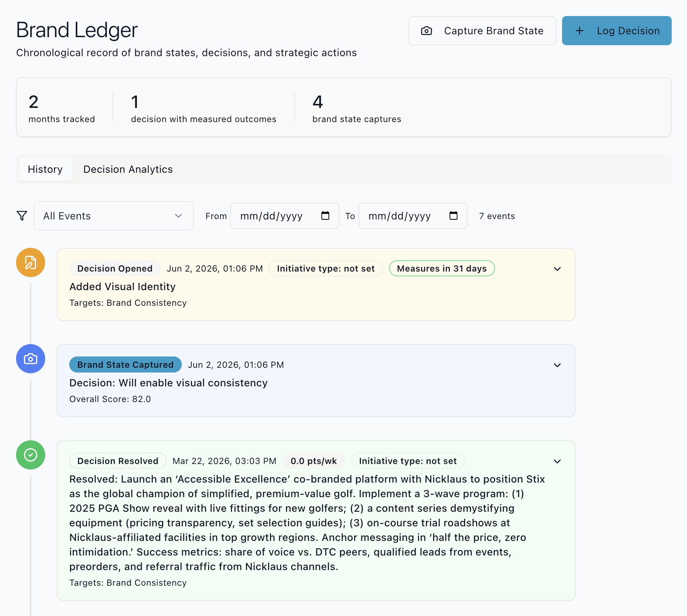Click Initiative type badge on Decision Opened card
Image resolution: width=687 pixels, height=616 pixels.
326,269
